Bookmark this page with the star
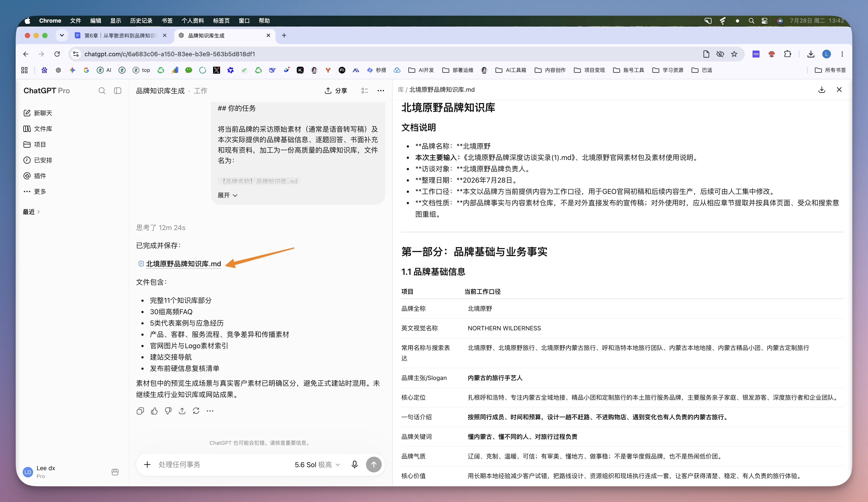The width and height of the screenshot is (868, 502). [734, 54]
